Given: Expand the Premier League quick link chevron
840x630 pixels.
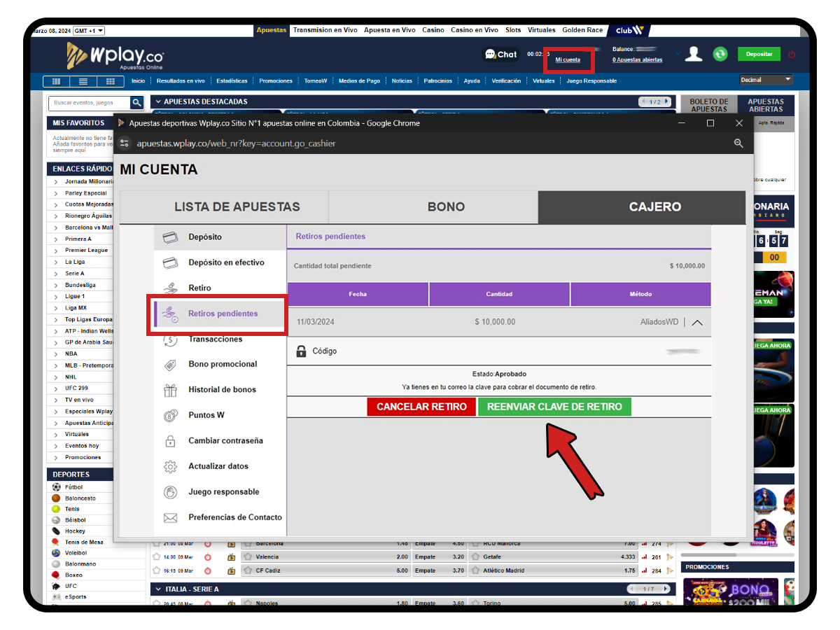Looking at the screenshot, I should [56, 251].
